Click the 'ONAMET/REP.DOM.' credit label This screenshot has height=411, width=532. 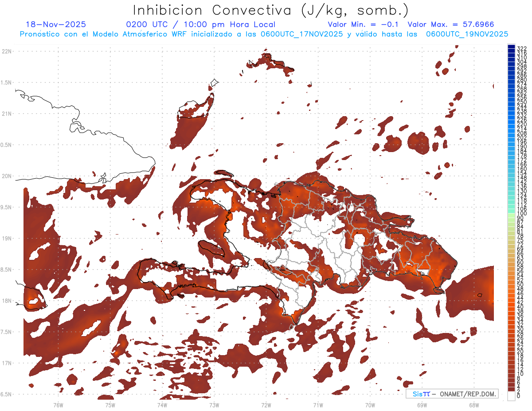click(467, 394)
